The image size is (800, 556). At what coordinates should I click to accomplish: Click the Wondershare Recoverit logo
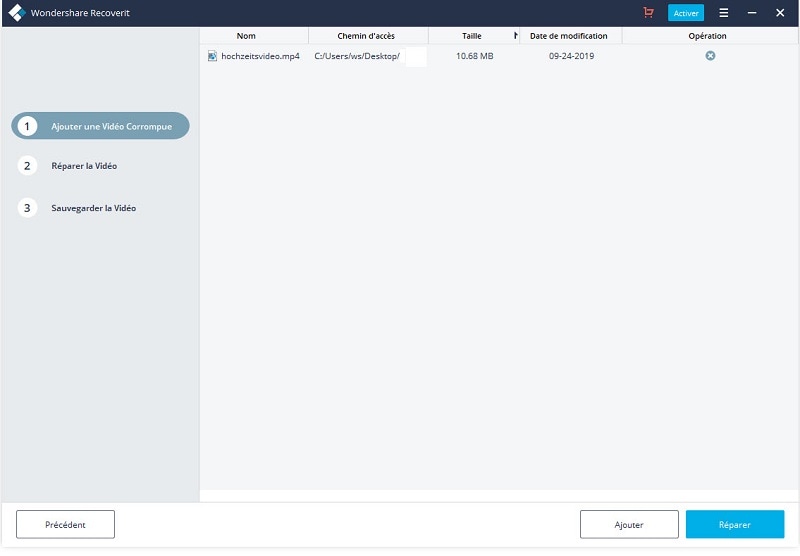pos(17,13)
